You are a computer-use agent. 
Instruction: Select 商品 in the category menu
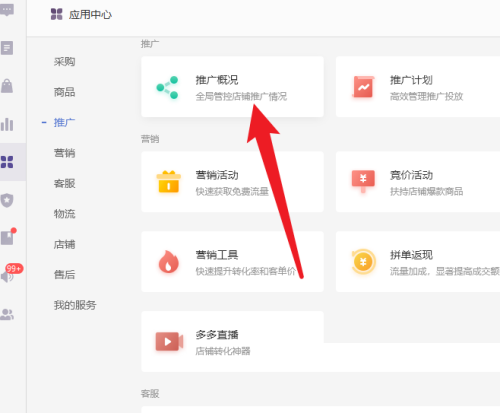pyautogui.click(x=64, y=92)
